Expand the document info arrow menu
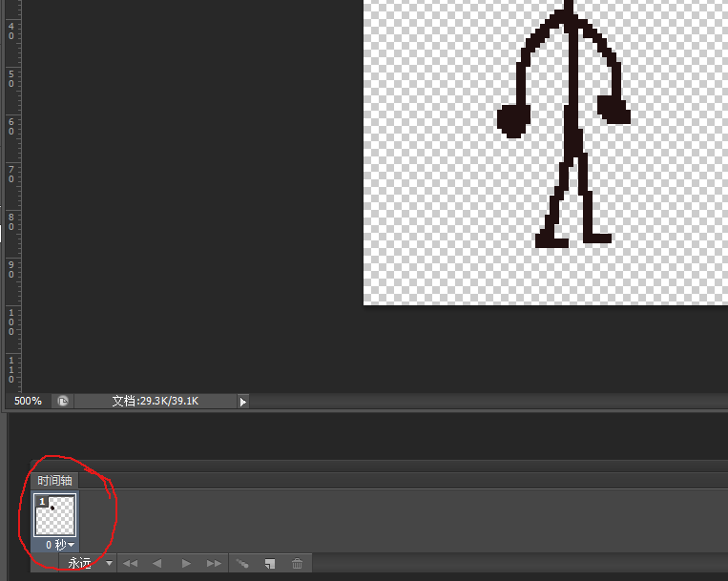 242,402
